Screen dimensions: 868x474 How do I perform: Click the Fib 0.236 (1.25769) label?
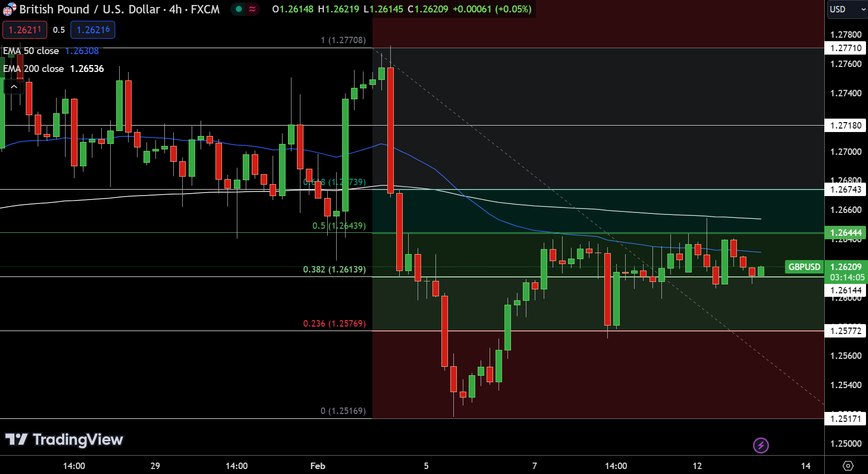334,323
